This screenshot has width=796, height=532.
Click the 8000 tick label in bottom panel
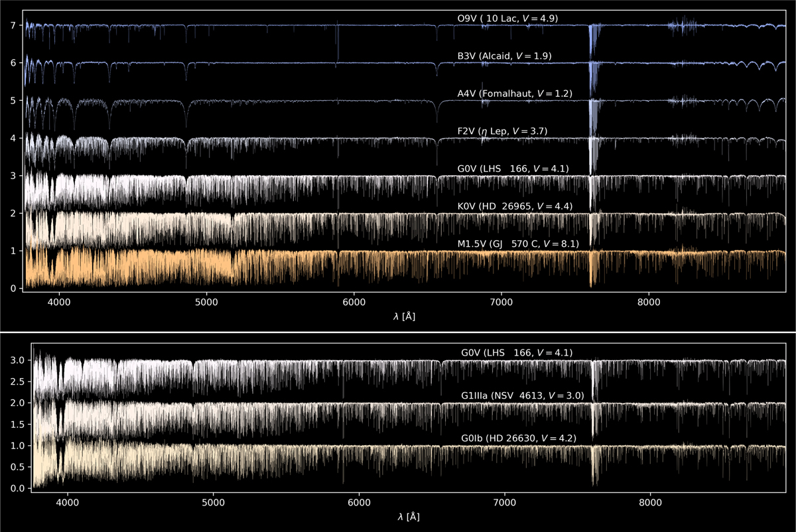[x=650, y=502]
